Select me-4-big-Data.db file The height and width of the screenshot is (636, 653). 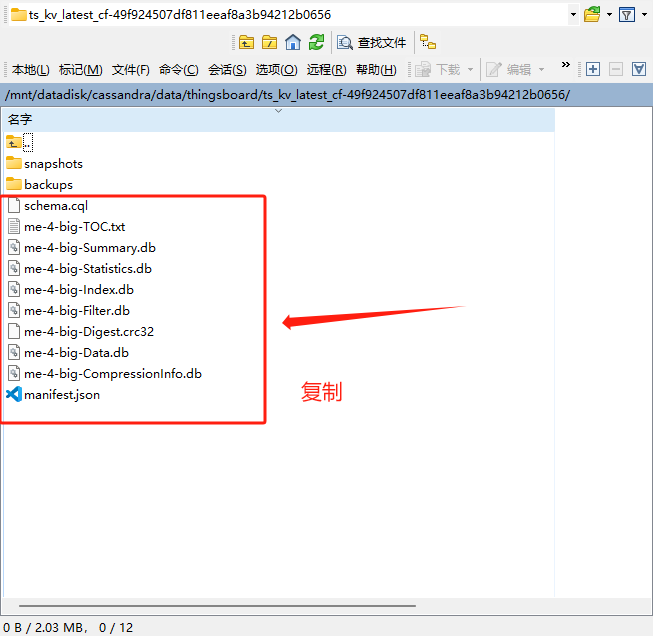pyautogui.click(x=67, y=353)
